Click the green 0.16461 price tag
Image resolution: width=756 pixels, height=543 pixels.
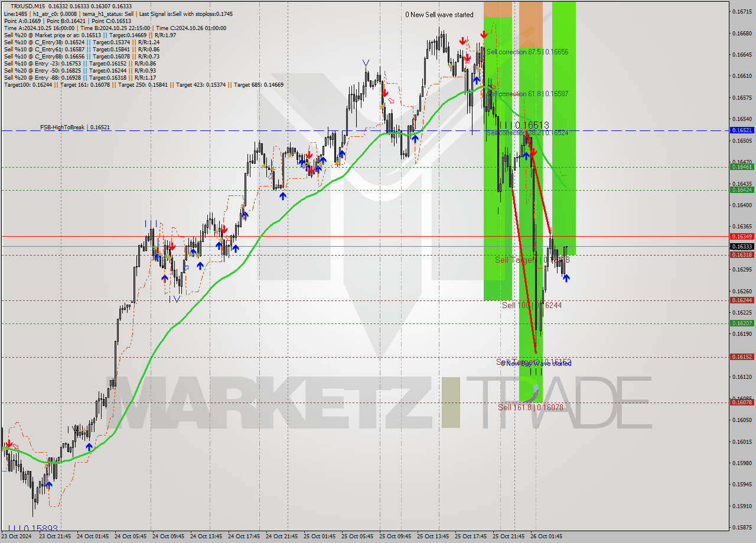[742, 167]
